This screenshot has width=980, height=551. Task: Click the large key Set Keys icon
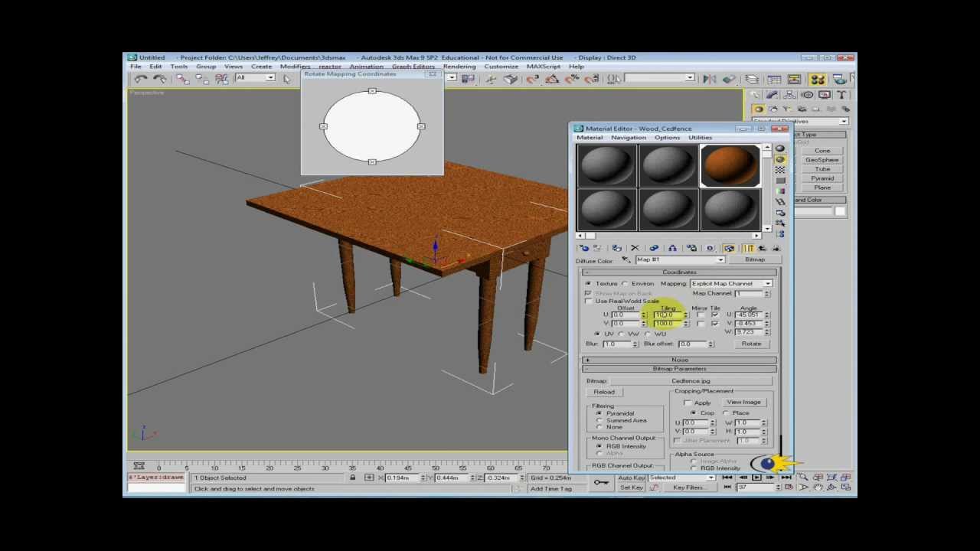pyautogui.click(x=601, y=482)
